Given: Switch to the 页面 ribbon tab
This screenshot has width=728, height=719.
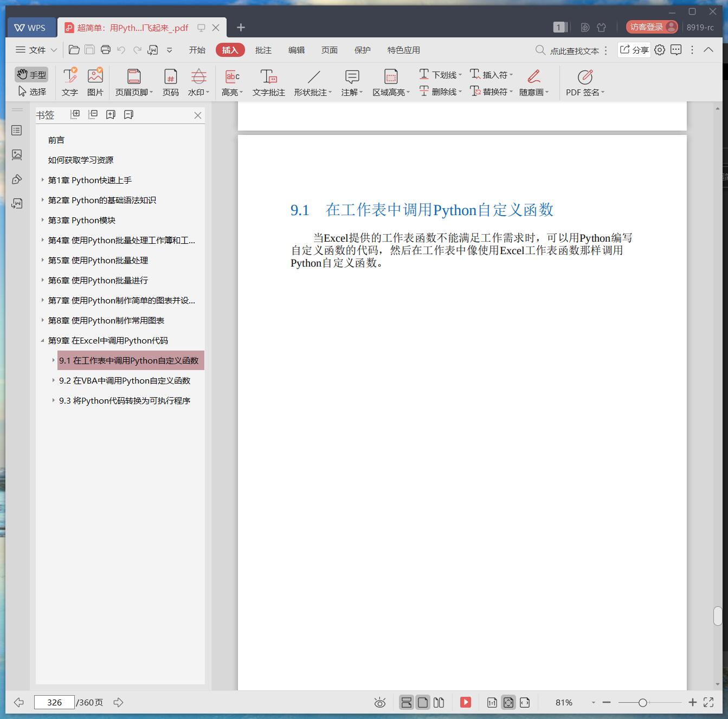Looking at the screenshot, I should click(329, 50).
